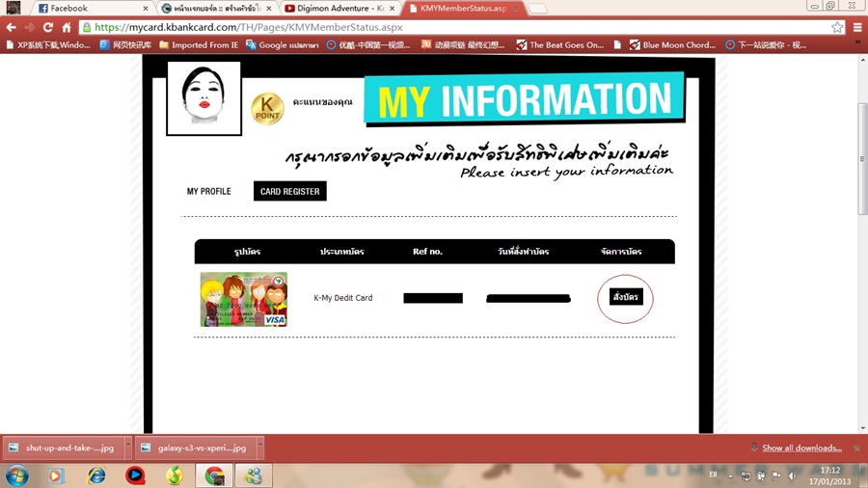Open the 动漫项链 最终幻想 bookmark
Image resolution: width=868 pixels, height=488 pixels.
[x=463, y=44]
